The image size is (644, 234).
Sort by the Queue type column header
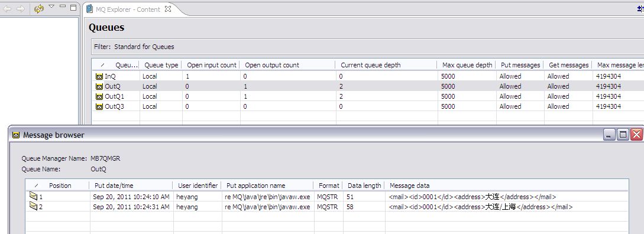point(161,65)
